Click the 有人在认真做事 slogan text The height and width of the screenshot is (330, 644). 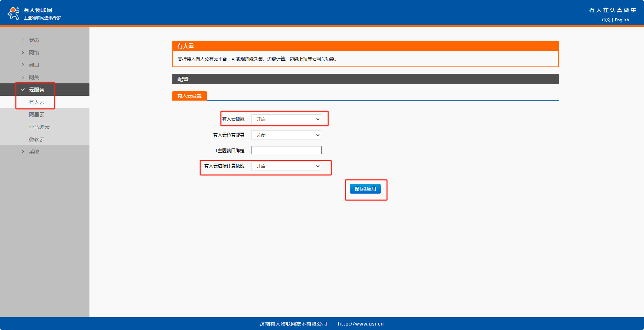pyautogui.click(x=613, y=10)
